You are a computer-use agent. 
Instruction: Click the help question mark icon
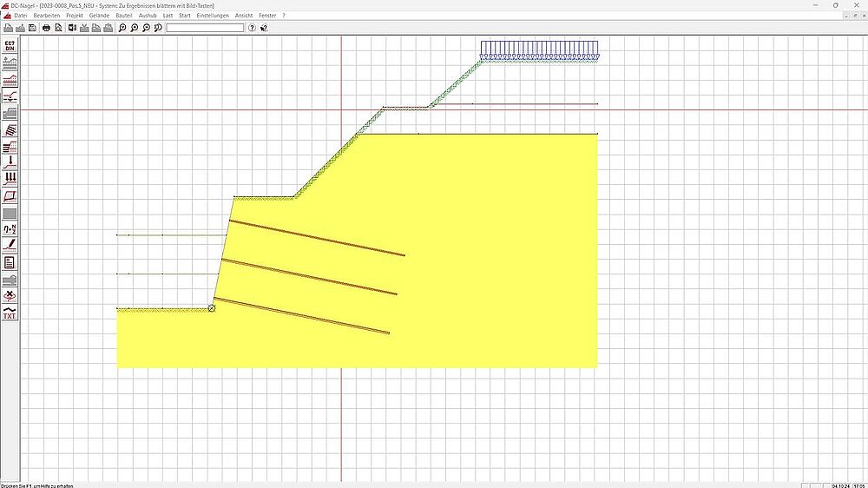click(252, 28)
